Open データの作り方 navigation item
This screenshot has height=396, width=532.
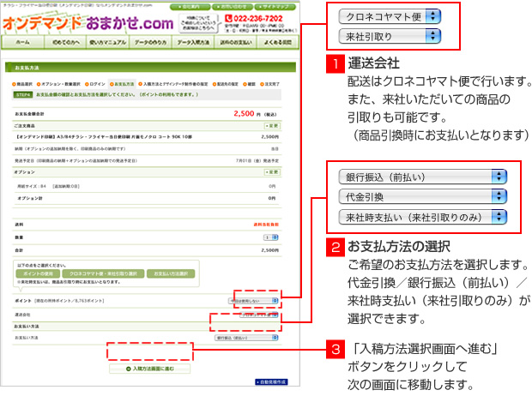click(150, 42)
